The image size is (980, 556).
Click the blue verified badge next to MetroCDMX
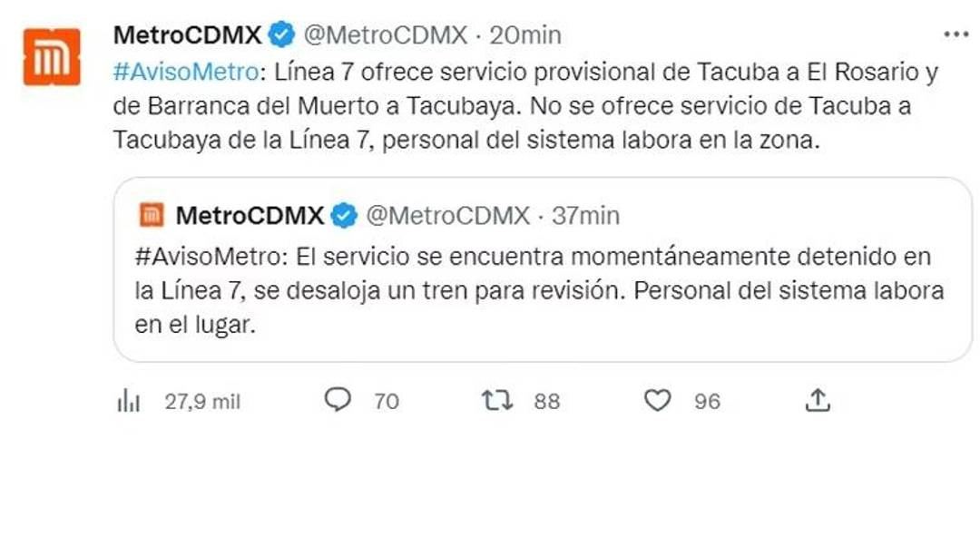283,35
